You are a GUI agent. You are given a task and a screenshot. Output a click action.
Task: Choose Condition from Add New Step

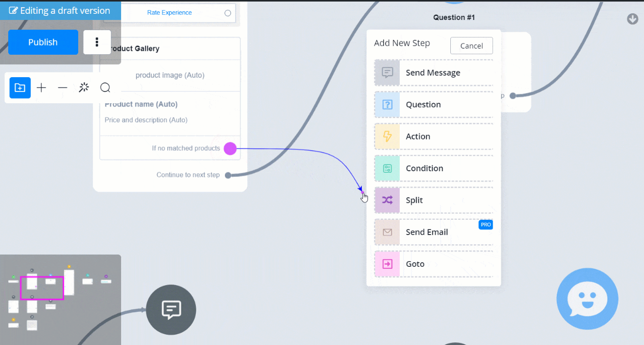coord(433,168)
